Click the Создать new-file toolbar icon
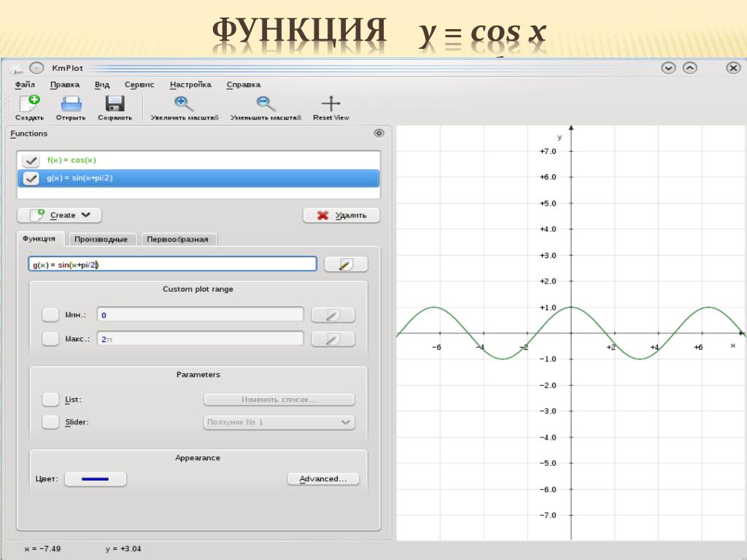This screenshot has width=747, height=560. (29, 104)
